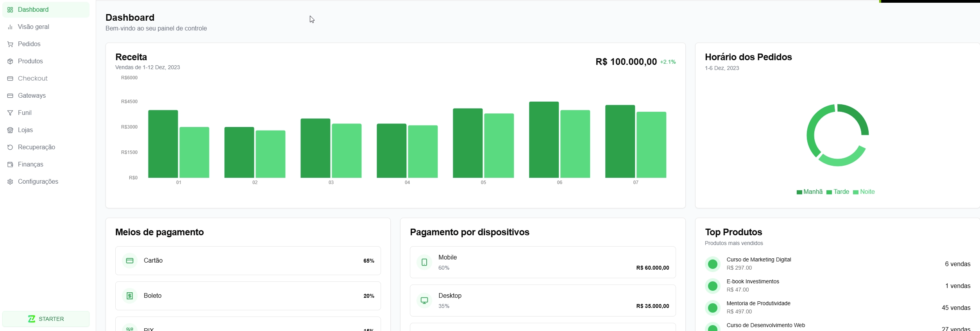The image size is (980, 331).
Task: Click the Funil filter icon
Action: point(10,113)
